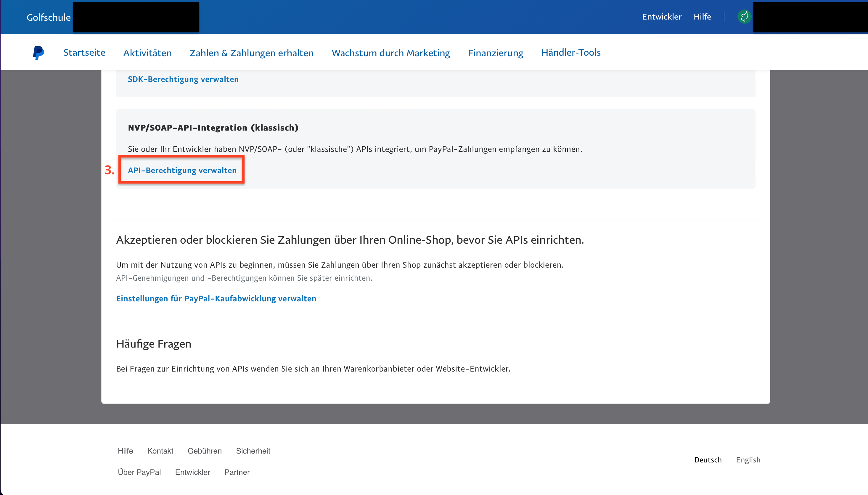Screen dimensions: 868x495
Task: Open the Entwickler page top right
Action: coord(662,16)
